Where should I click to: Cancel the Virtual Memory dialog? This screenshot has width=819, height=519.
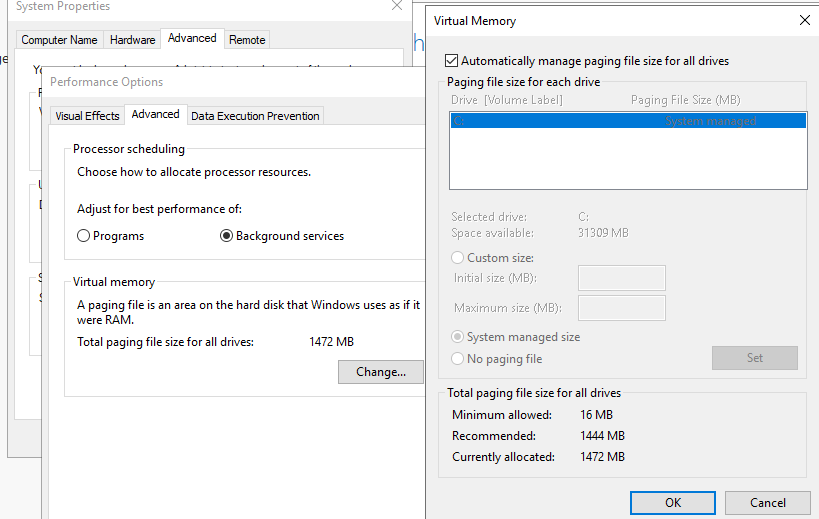point(768,503)
